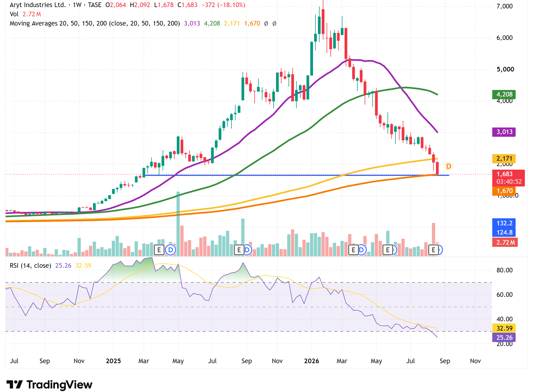Click the red 1,683 current price label
The width and height of the screenshot is (533, 392).
tap(508, 178)
